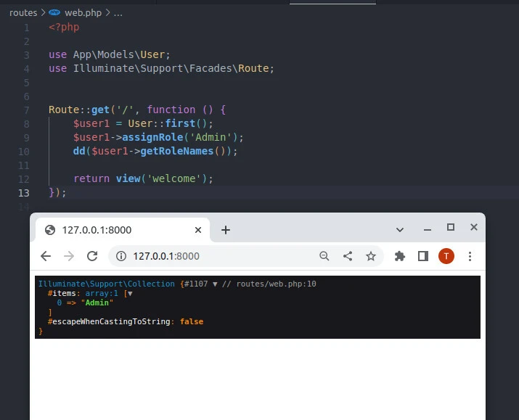Open the Extensions puzzle icon

pos(400,256)
